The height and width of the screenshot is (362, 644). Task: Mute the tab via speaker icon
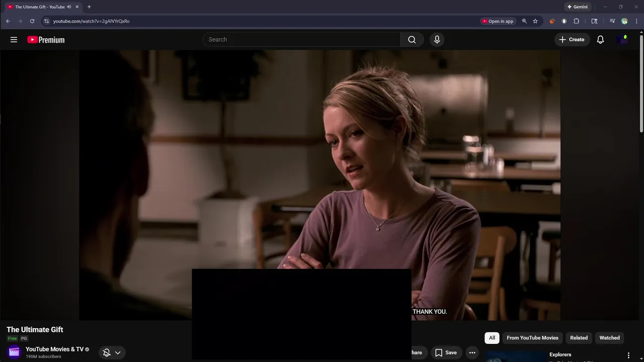tap(69, 7)
